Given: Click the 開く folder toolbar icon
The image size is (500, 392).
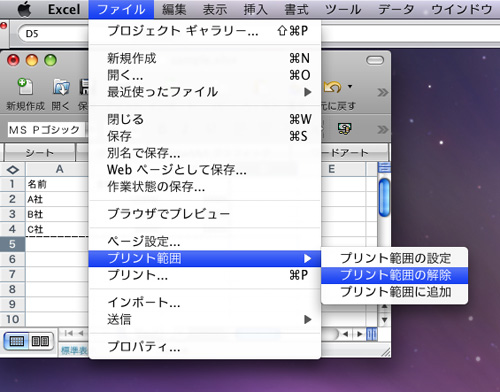Looking at the screenshot, I should pyautogui.click(x=61, y=87).
